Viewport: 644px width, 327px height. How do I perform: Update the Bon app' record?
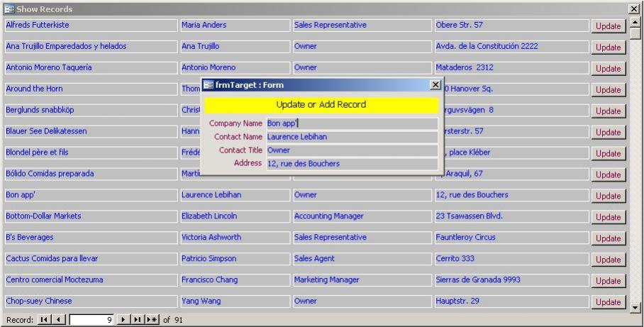click(609, 196)
